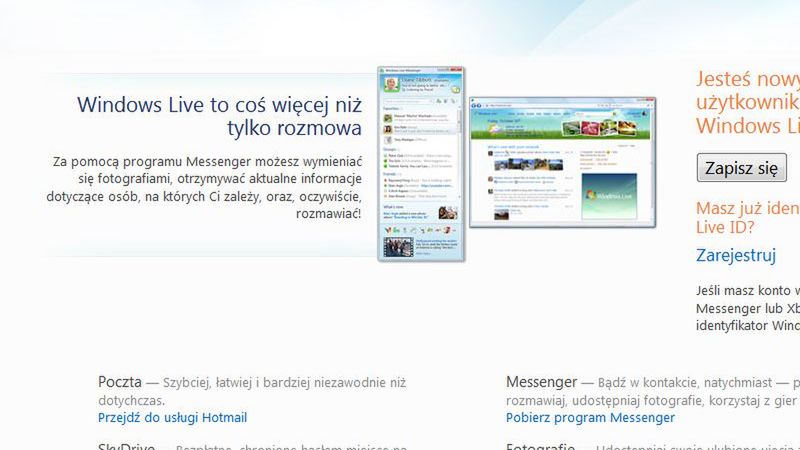Select the heading "Windows Live to coś więcej niż tylko rozmowa"
The width and height of the screenshot is (800, 450).
pyautogui.click(x=219, y=116)
